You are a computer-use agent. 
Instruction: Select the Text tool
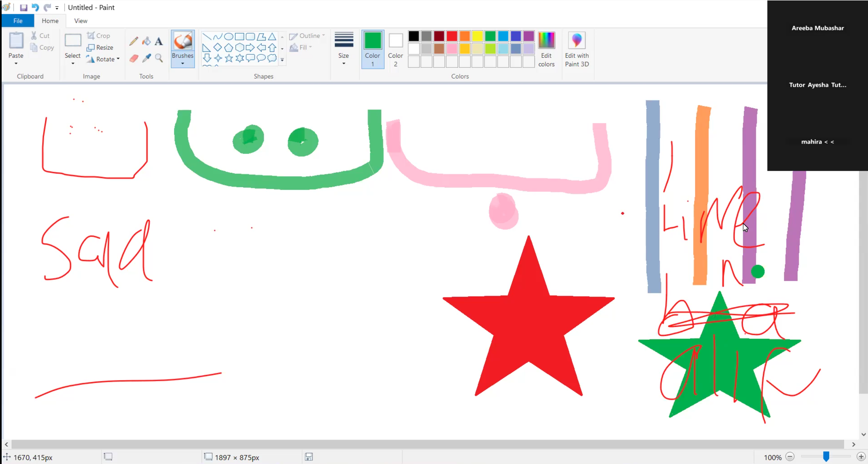159,41
